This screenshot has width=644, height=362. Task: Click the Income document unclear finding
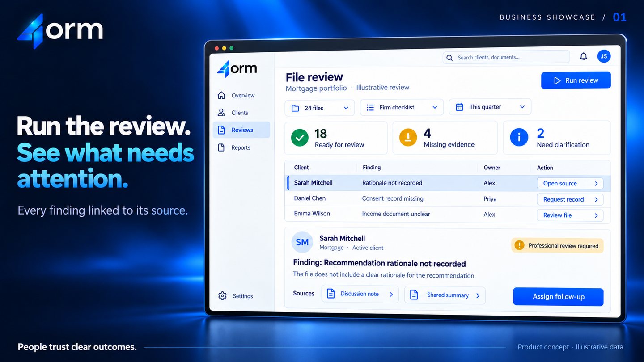(396, 214)
